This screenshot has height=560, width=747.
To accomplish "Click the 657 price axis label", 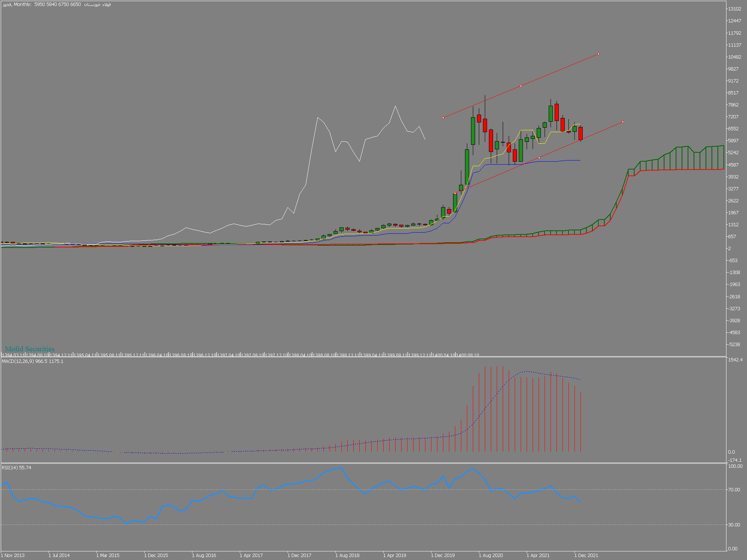I will [x=732, y=237].
